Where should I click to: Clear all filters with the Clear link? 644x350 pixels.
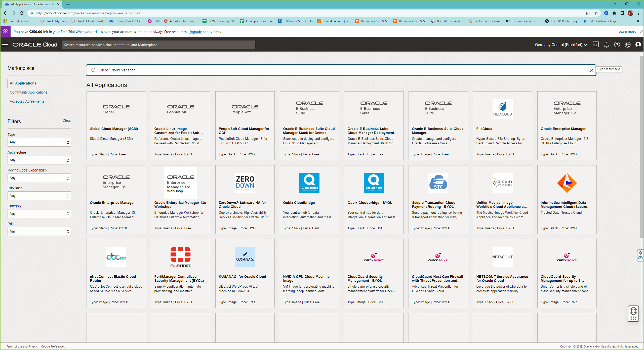point(67,120)
